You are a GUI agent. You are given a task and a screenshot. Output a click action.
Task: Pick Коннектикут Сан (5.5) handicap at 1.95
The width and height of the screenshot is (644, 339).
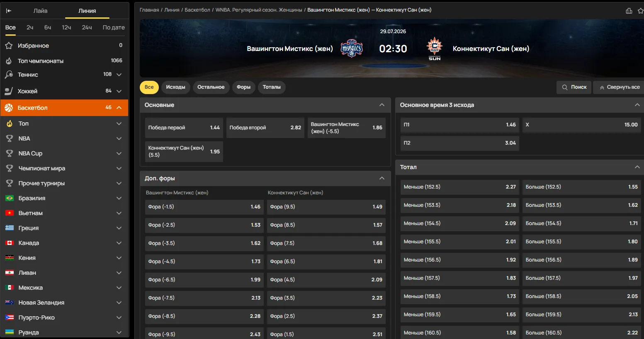coord(184,152)
